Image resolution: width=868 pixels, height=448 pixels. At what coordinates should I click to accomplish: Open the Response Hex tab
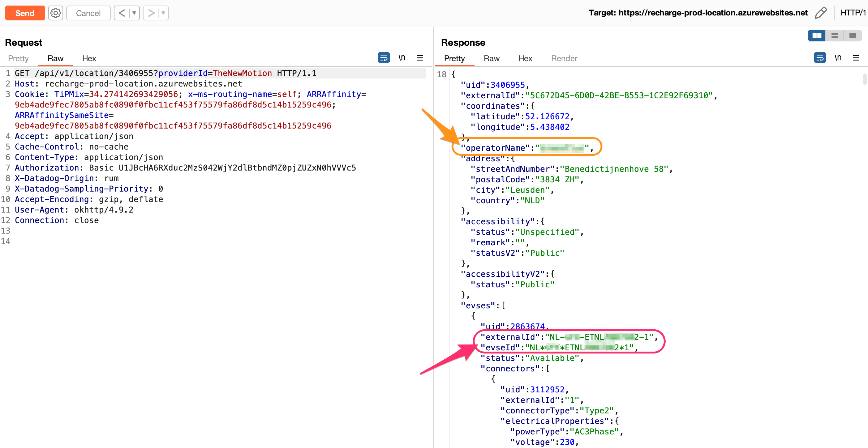[x=525, y=58]
